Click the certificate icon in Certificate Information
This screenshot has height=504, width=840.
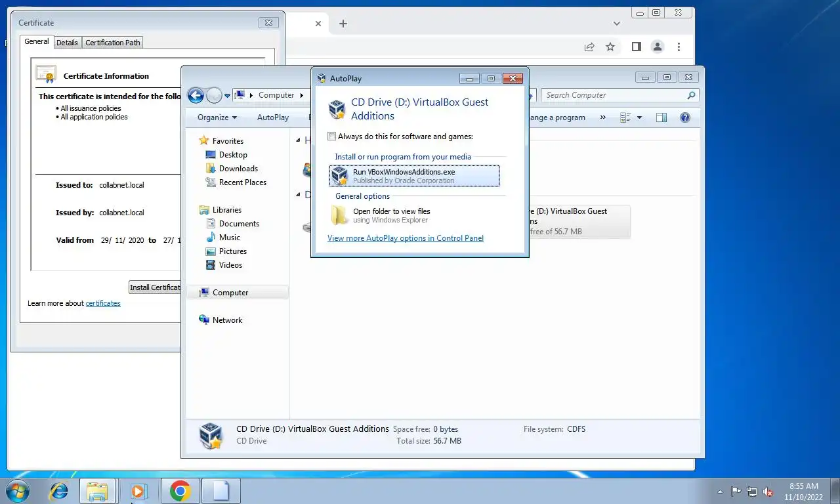point(46,75)
